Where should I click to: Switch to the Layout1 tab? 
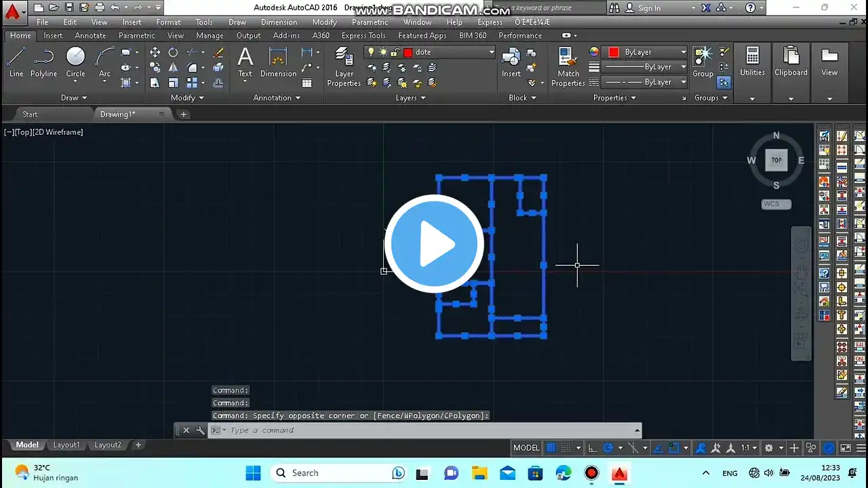click(66, 445)
